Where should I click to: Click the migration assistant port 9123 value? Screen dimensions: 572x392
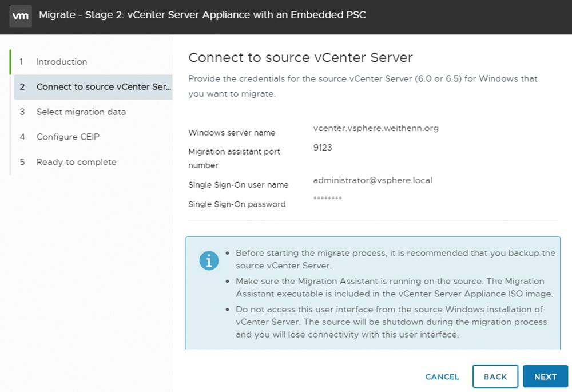323,148
